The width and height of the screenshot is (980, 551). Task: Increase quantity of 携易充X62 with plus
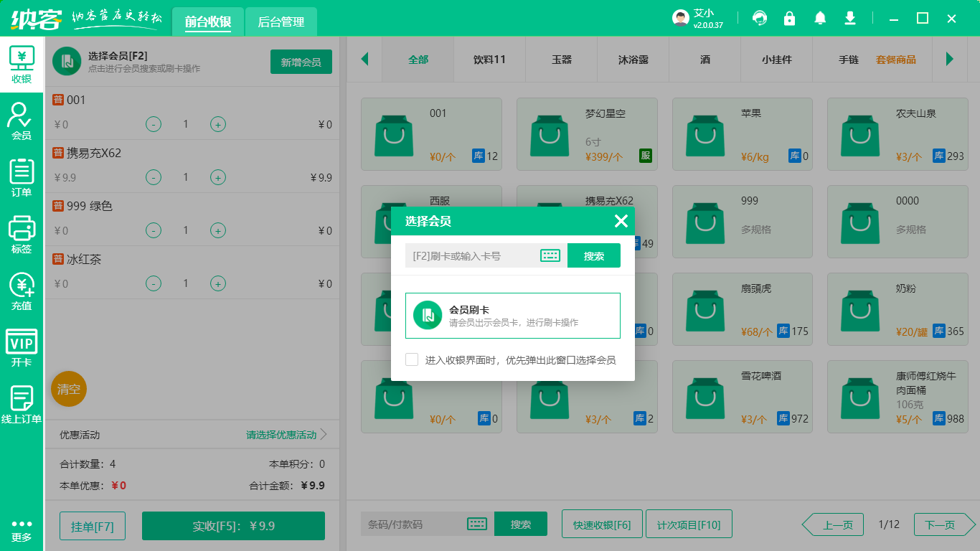click(218, 177)
